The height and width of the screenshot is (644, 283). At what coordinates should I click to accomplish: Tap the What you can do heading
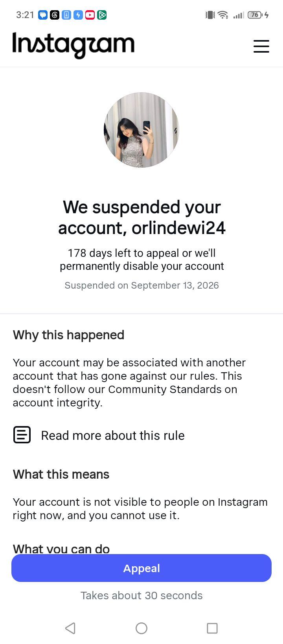click(x=61, y=548)
